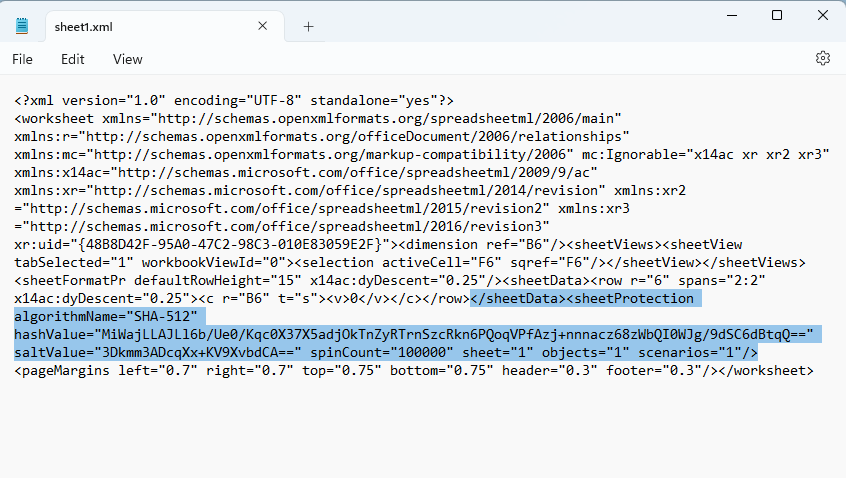Screen dimensions: 846x478
Task: Add a new tab with plus button
Action: (308, 26)
